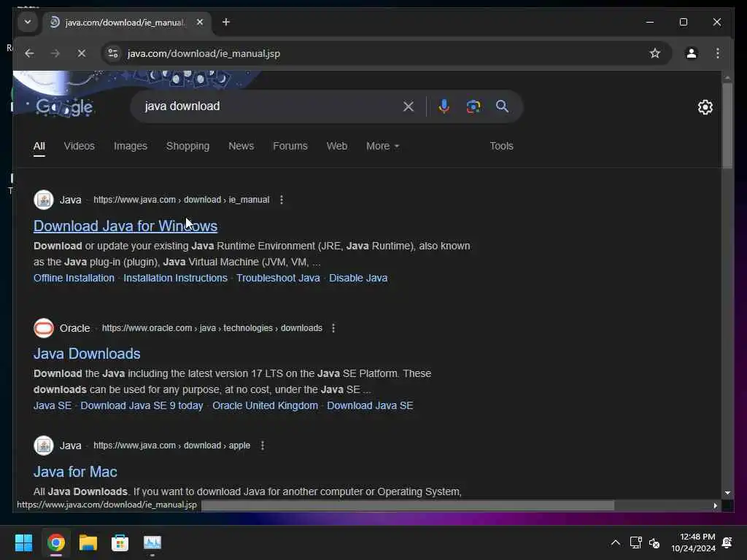
Task: Click the horizontal scroll right arrow
Action: pos(715,506)
